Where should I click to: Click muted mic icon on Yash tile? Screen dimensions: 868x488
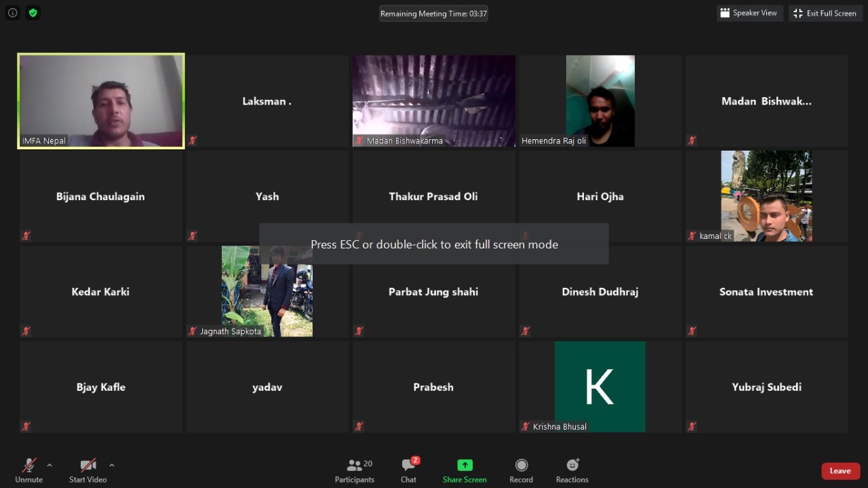pos(193,236)
